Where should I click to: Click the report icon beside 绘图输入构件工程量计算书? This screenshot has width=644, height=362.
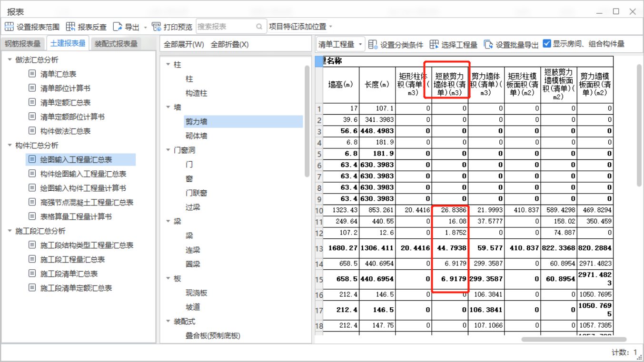[32, 188]
